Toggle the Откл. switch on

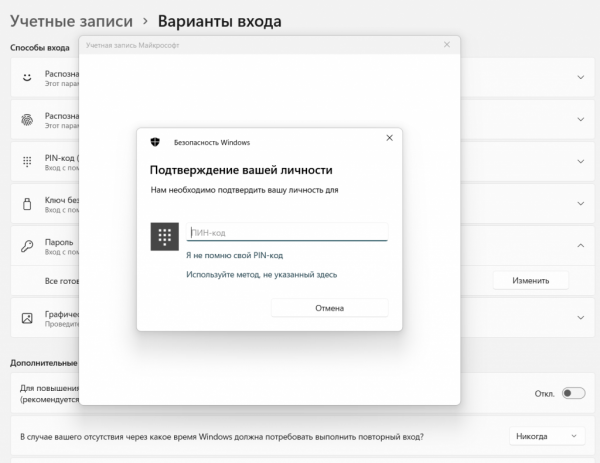pyautogui.click(x=573, y=393)
